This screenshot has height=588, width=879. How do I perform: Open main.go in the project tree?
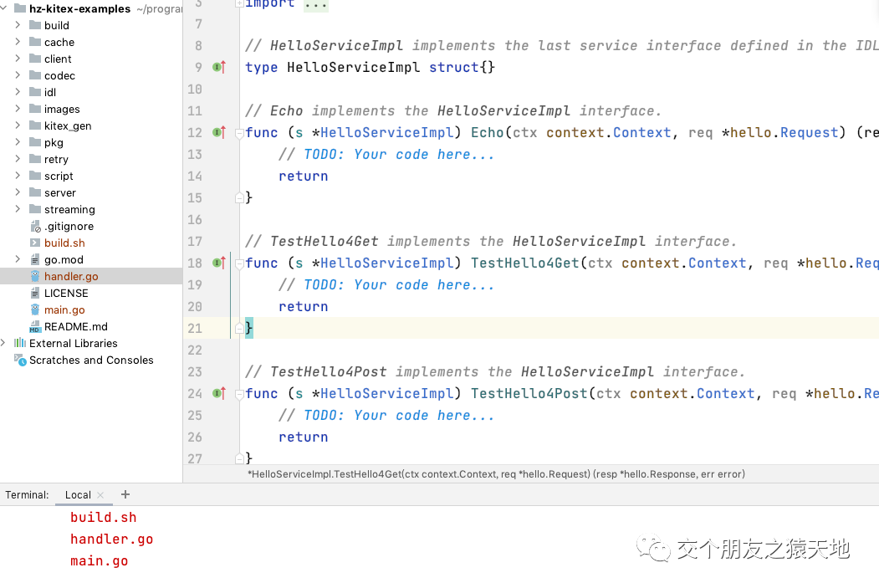click(x=64, y=310)
